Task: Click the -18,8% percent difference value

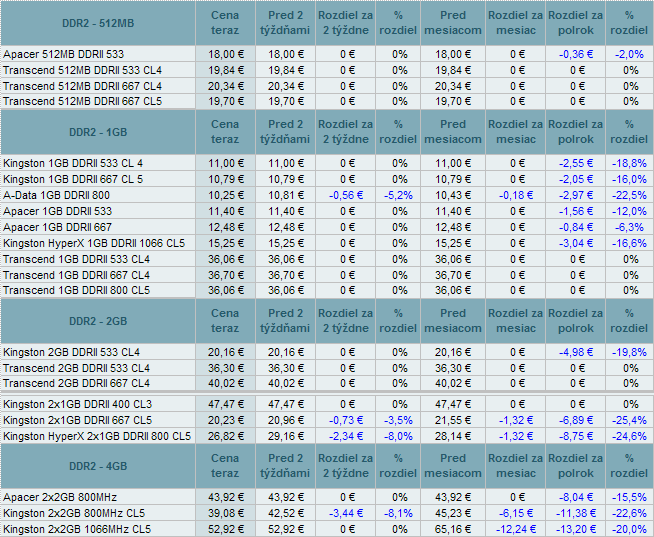Action: click(629, 163)
